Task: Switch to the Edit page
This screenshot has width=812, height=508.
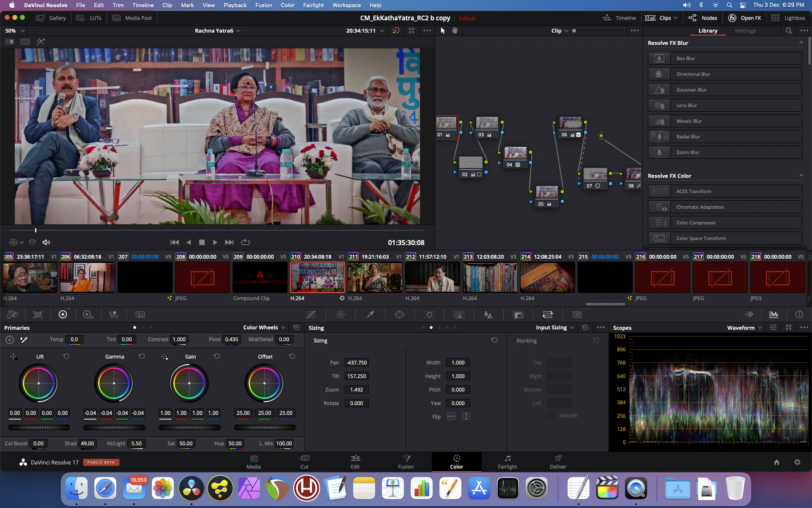Action: click(x=355, y=462)
